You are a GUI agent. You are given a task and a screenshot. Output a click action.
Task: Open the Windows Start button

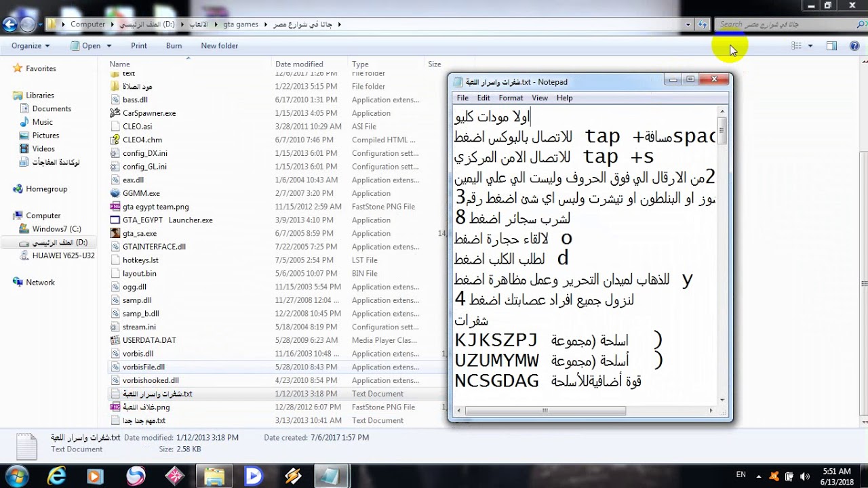[16, 476]
